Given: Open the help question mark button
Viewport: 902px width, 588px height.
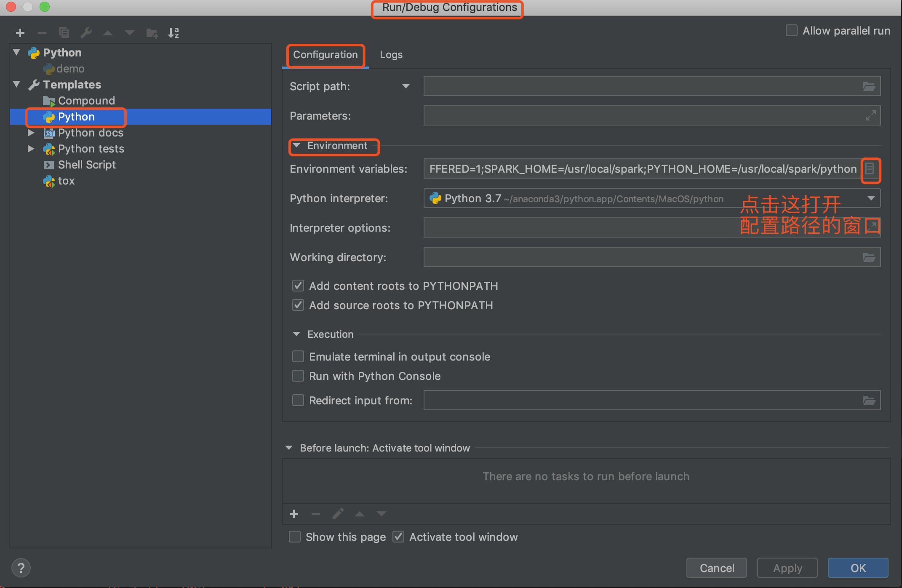Looking at the screenshot, I should (21, 568).
